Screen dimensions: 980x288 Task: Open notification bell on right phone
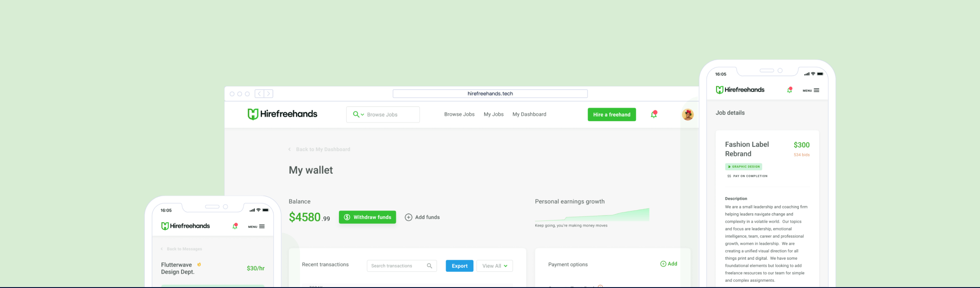[790, 90]
